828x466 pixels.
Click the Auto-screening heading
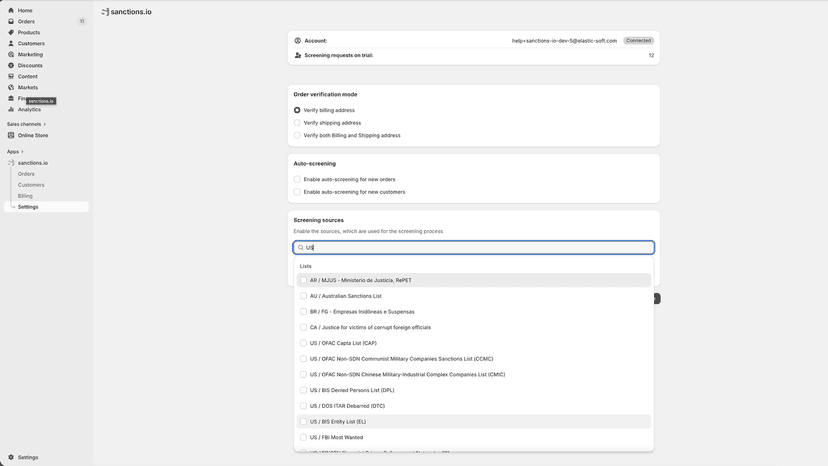click(x=315, y=164)
